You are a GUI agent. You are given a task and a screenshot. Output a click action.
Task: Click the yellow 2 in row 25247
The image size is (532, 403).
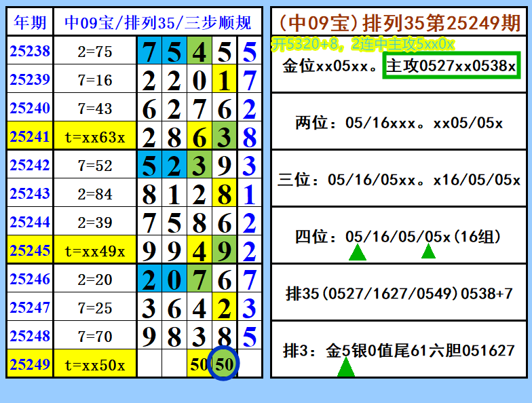pos(224,307)
